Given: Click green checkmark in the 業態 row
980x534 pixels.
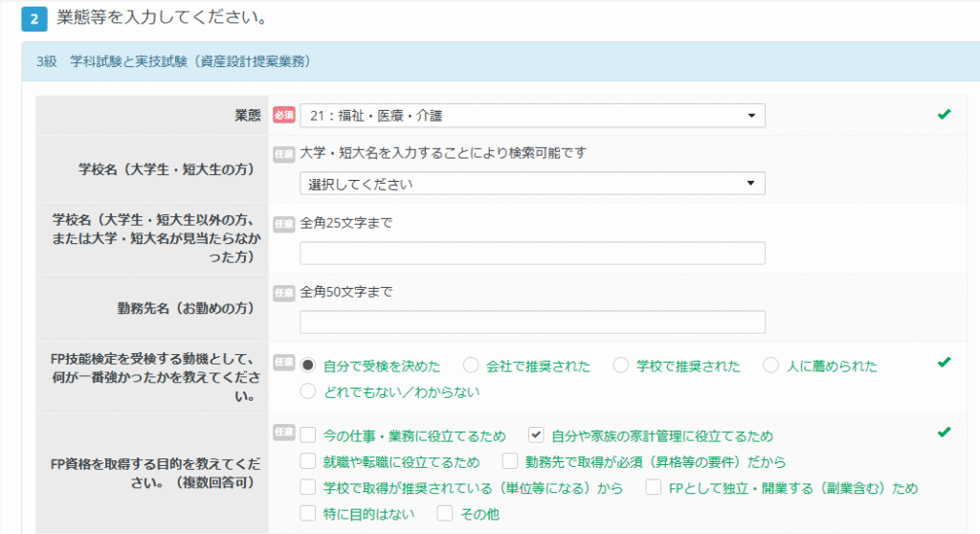Looking at the screenshot, I should pyautogui.click(x=944, y=115).
